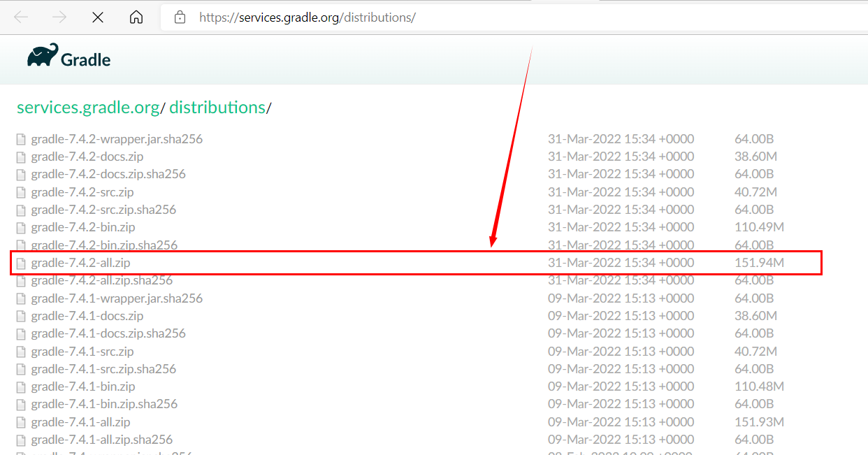
Task: View site info via lock icon
Action: tap(180, 17)
